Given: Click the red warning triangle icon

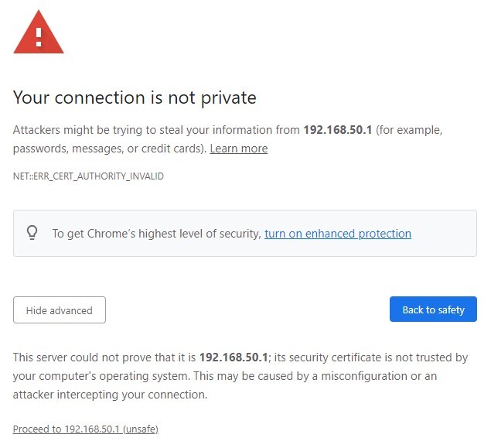Looking at the screenshot, I should pos(39,32).
